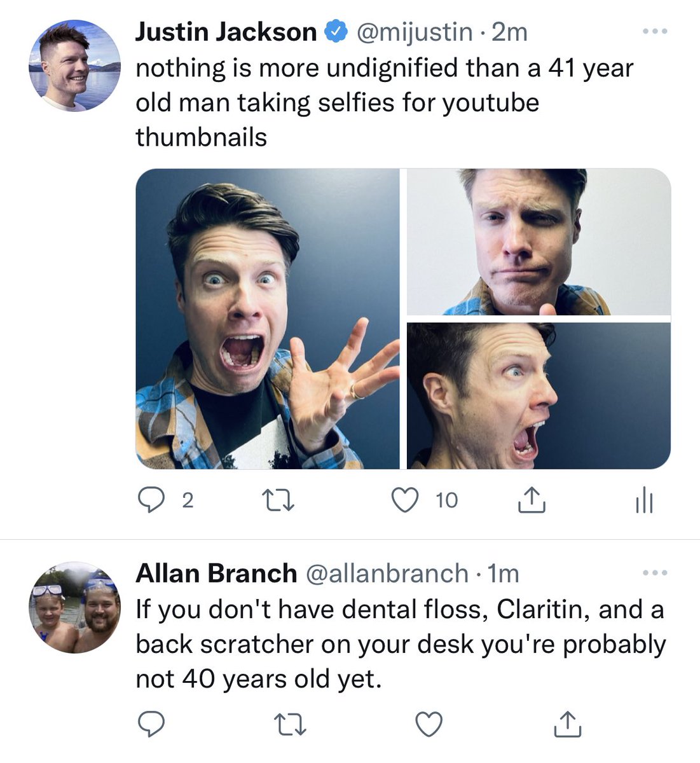Open more options on Justin Jackson's tweet
The width and height of the screenshot is (700, 763).
click(x=655, y=31)
